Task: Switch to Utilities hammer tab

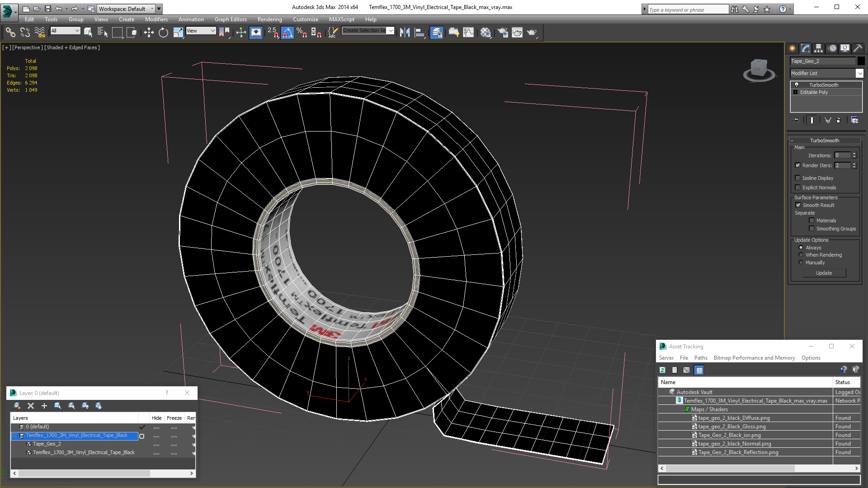Action: 858,48
